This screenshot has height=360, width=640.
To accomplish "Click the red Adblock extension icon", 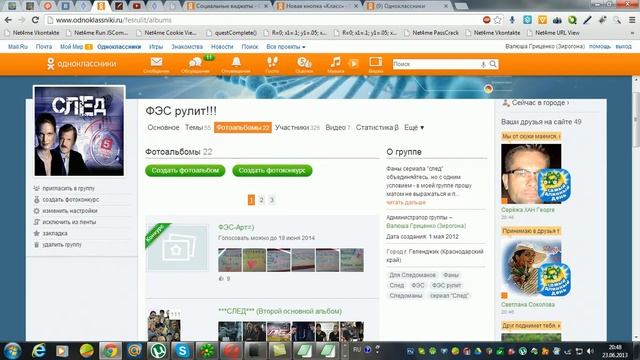I will tap(486, 20).
